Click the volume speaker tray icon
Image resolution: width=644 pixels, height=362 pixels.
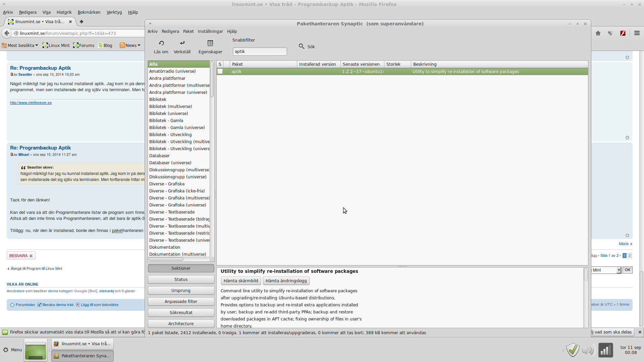coord(588,350)
